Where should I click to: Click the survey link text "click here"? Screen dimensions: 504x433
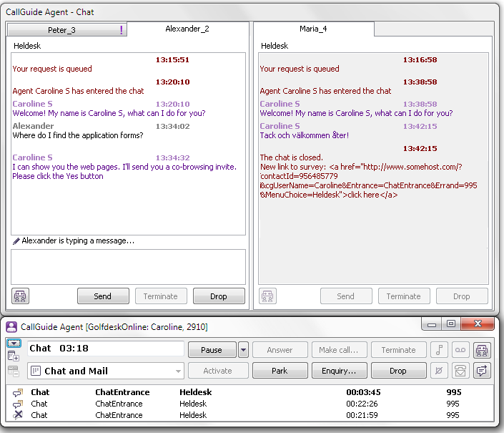point(364,195)
